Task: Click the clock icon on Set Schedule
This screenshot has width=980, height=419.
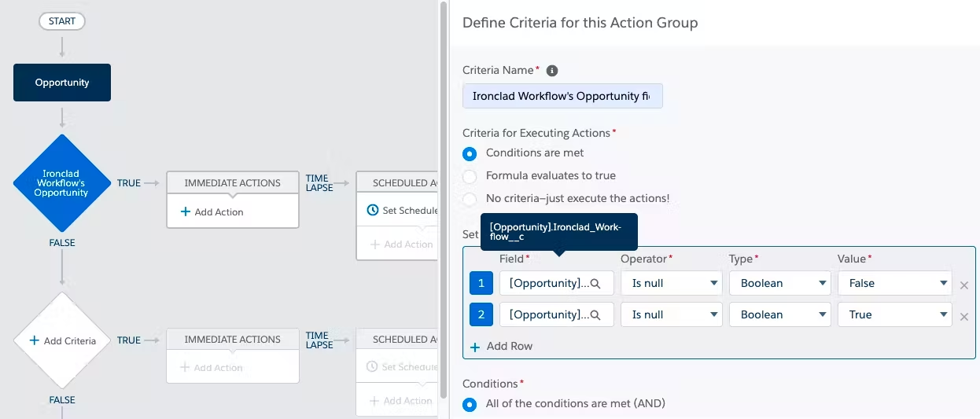Action: point(373,211)
